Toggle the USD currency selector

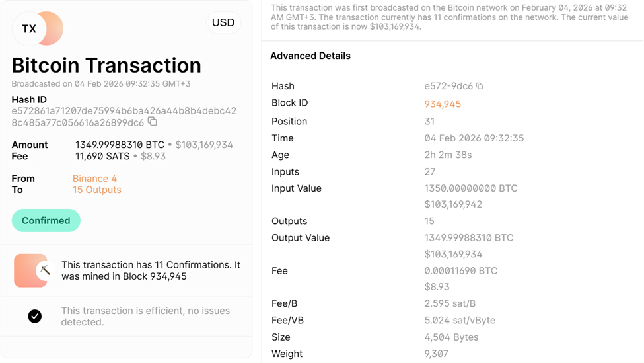point(223,22)
